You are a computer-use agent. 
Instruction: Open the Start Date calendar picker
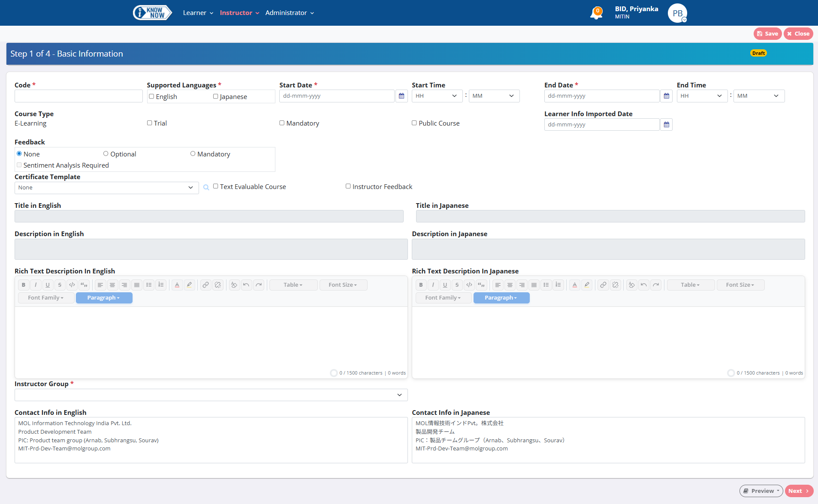point(401,96)
